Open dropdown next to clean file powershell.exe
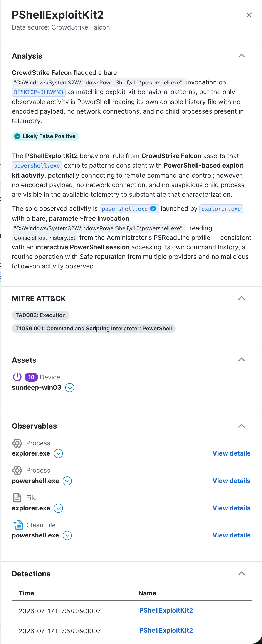This screenshot has width=262, height=644. (x=67, y=535)
